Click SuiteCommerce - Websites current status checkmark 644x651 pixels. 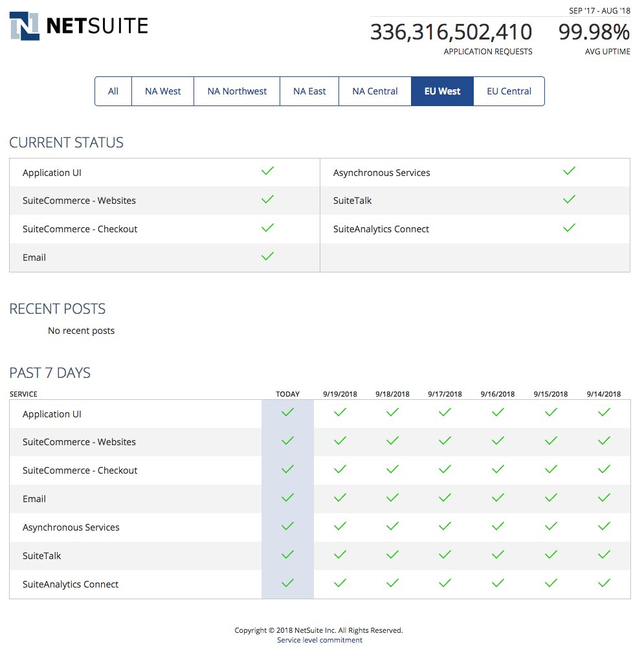tap(268, 199)
